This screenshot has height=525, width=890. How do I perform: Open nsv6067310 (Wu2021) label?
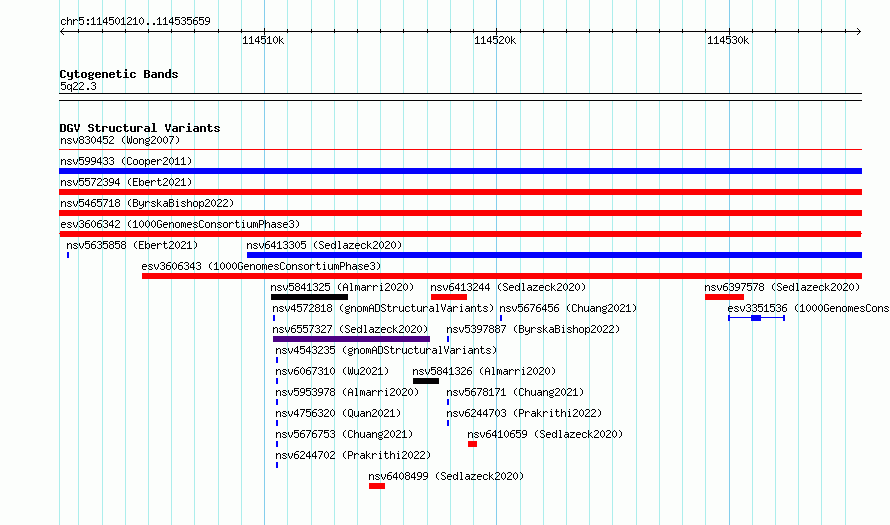pyautogui.click(x=332, y=371)
